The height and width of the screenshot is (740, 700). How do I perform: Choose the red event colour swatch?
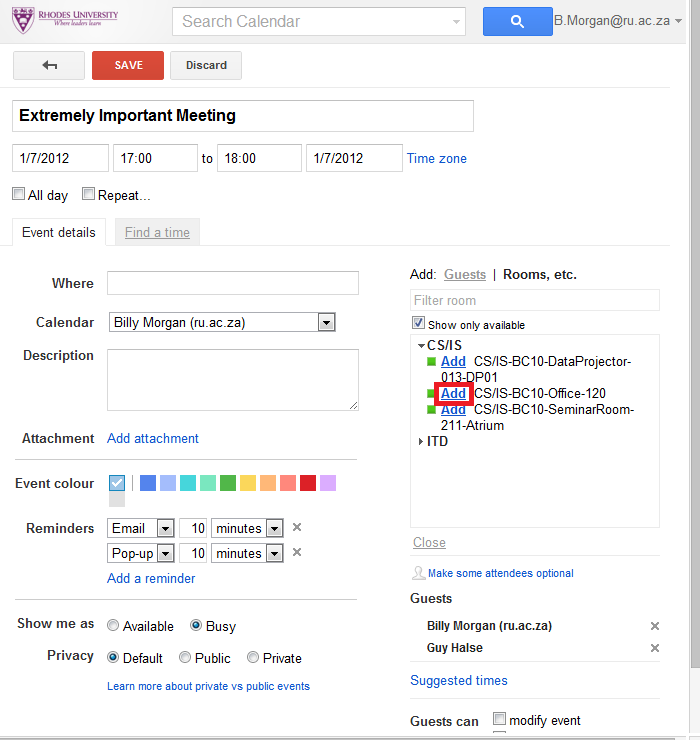[308, 483]
